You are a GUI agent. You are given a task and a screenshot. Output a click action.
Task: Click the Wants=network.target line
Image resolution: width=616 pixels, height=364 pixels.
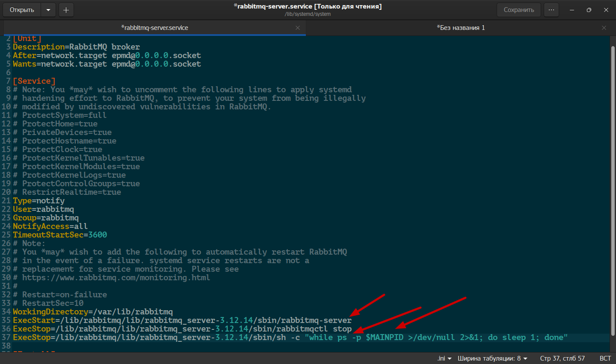tap(107, 64)
